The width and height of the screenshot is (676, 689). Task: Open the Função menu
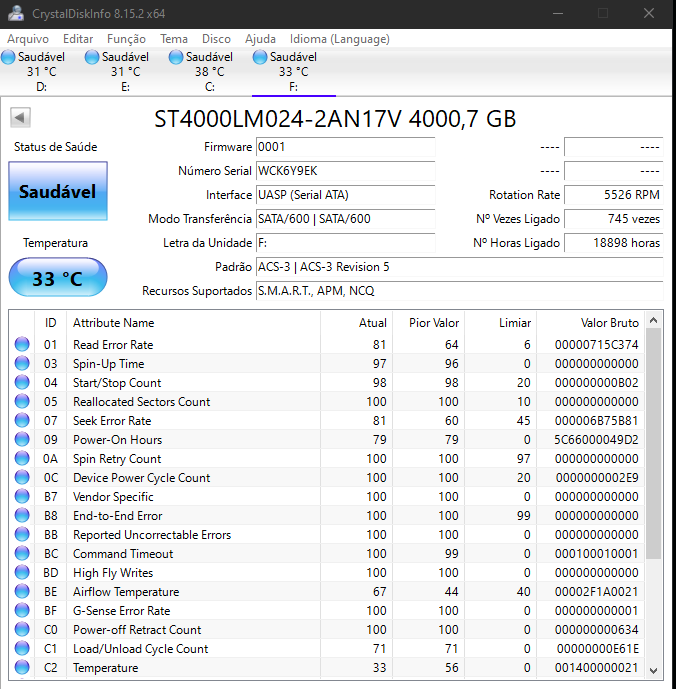(x=126, y=39)
